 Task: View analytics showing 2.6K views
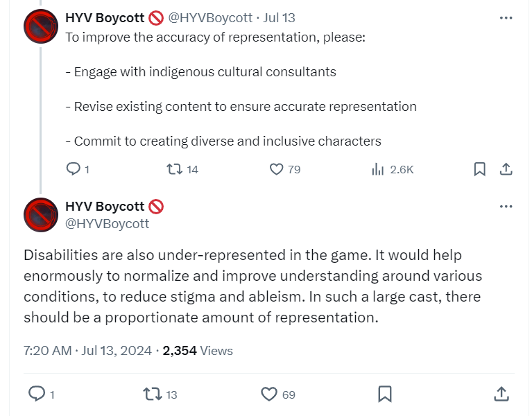pos(378,169)
